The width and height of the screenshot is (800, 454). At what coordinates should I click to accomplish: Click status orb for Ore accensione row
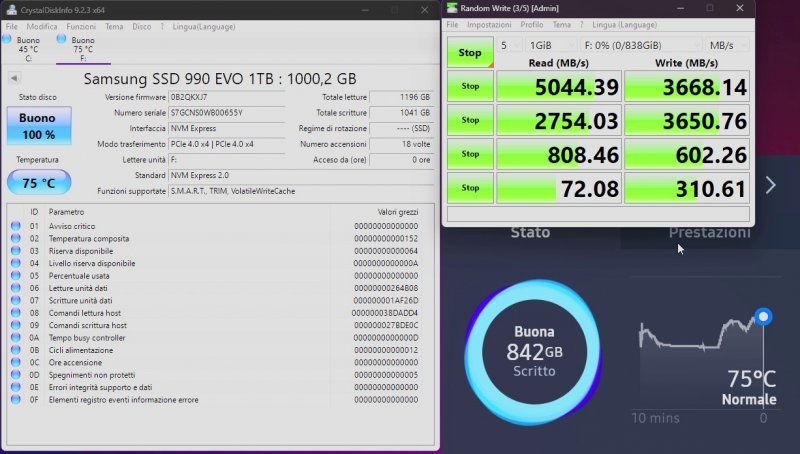16,362
